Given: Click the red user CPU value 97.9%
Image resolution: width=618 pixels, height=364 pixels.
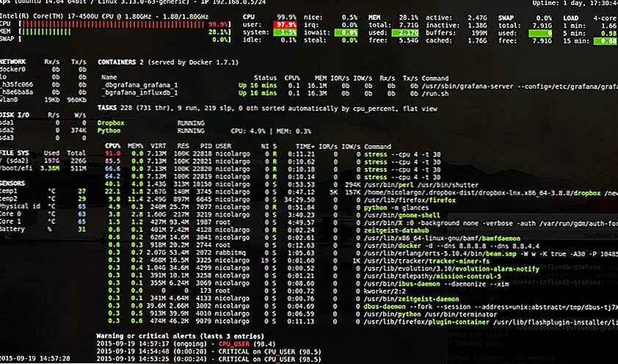Looking at the screenshot, I should point(285,25).
